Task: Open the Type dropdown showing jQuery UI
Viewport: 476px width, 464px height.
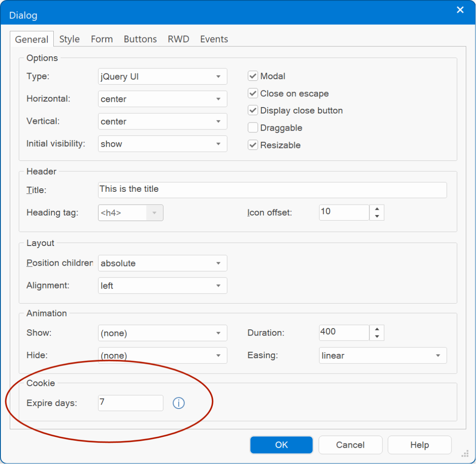Action: 163,77
